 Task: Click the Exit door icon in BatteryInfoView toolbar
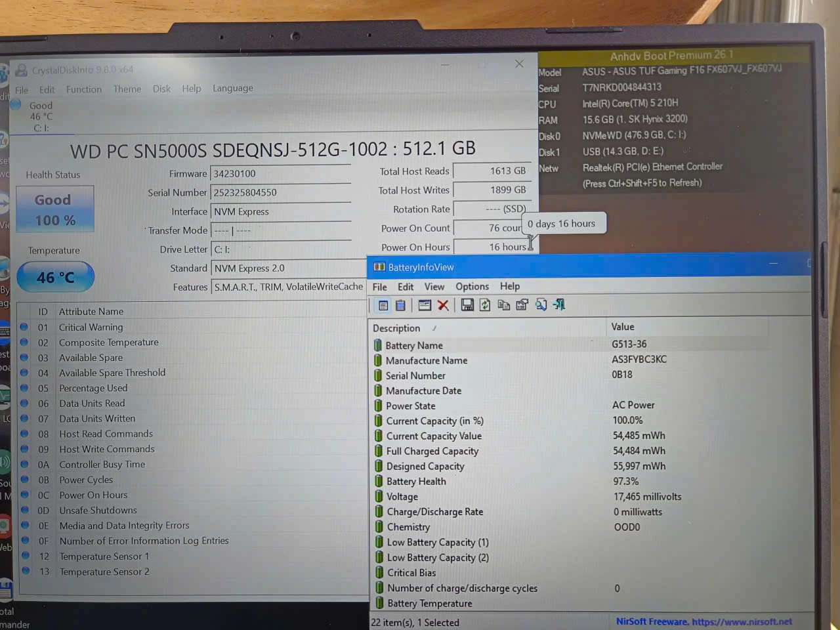tap(559, 304)
